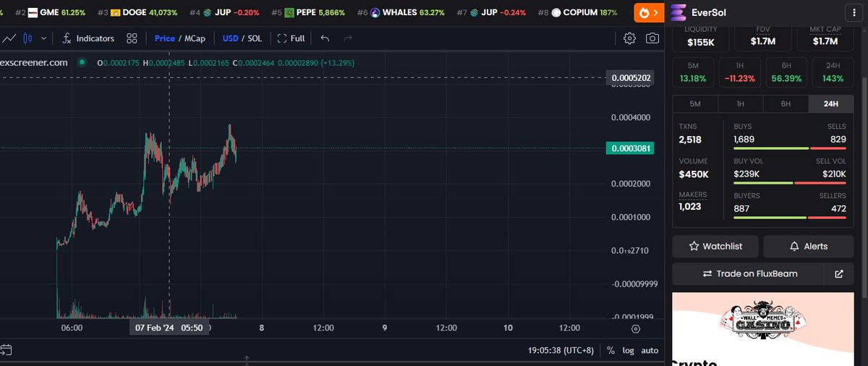Click the TXNS 2,518 stat
The height and width of the screenshot is (366, 868).
click(691, 134)
